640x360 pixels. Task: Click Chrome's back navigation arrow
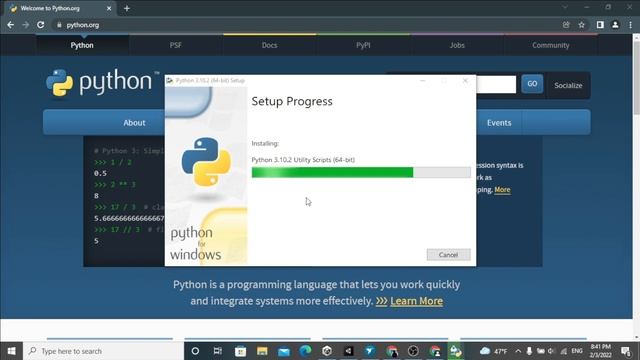coord(11,25)
